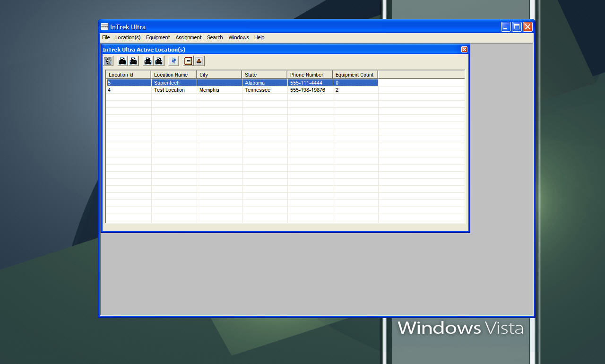Click the Memphis city cell
This screenshot has height=364, width=605.
(219, 90)
